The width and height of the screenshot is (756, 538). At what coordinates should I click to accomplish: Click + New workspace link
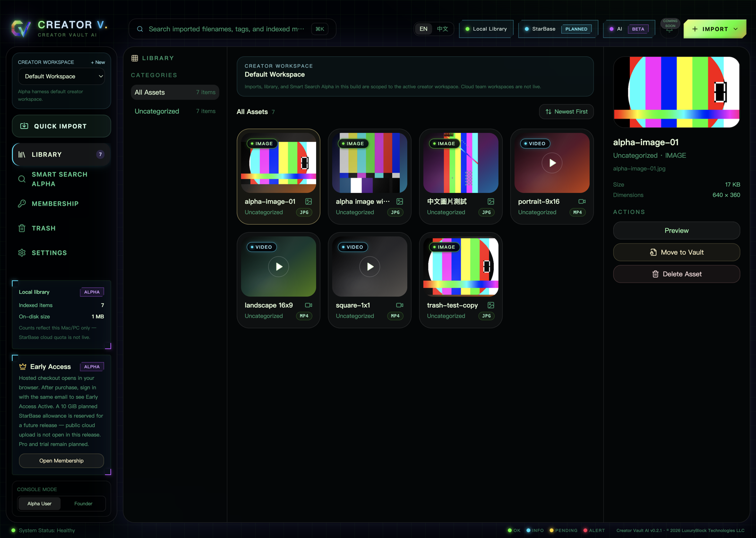tap(98, 62)
